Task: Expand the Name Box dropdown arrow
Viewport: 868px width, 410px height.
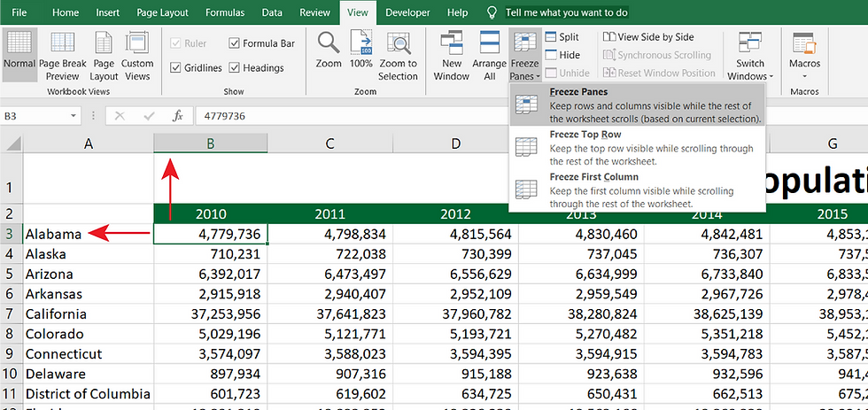Action: (73, 116)
